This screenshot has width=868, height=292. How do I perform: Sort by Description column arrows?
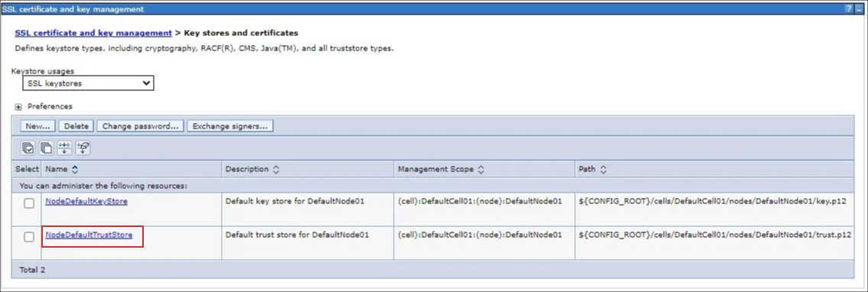[x=275, y=169]
